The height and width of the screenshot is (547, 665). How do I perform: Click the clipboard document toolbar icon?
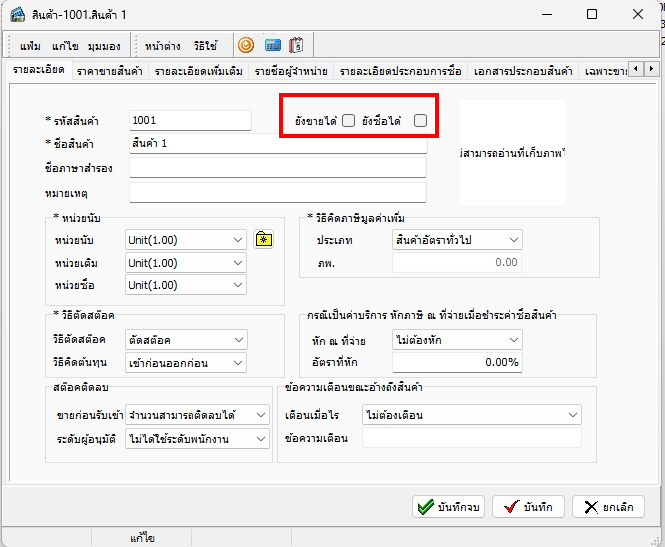[x=296, y=45]
